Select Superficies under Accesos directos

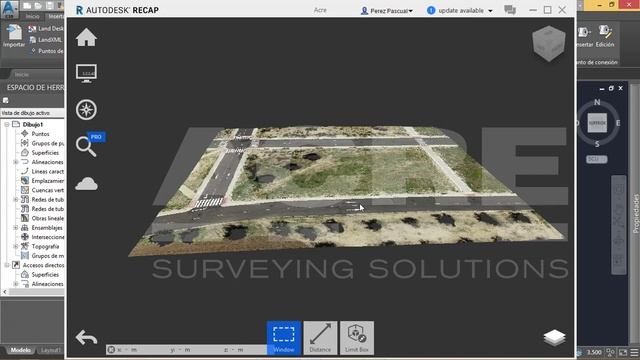click(x=45, y=275)
